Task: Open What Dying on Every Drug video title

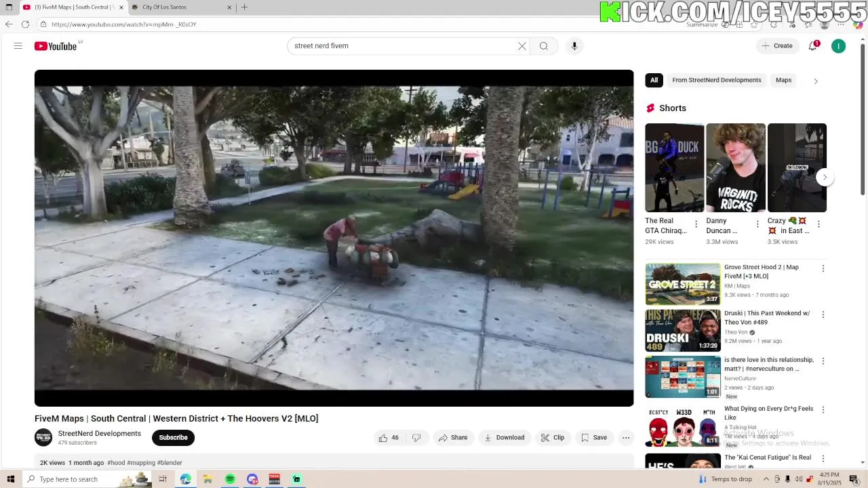Action: pos(768,413)
